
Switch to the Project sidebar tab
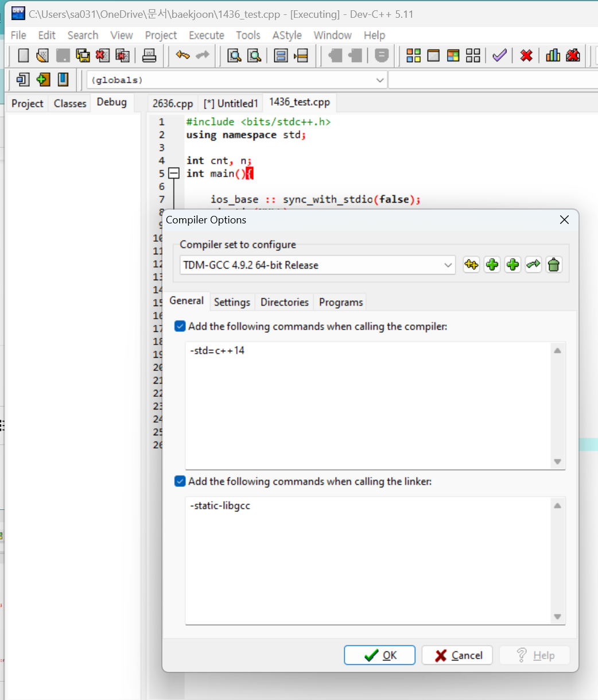click(28, 103)
